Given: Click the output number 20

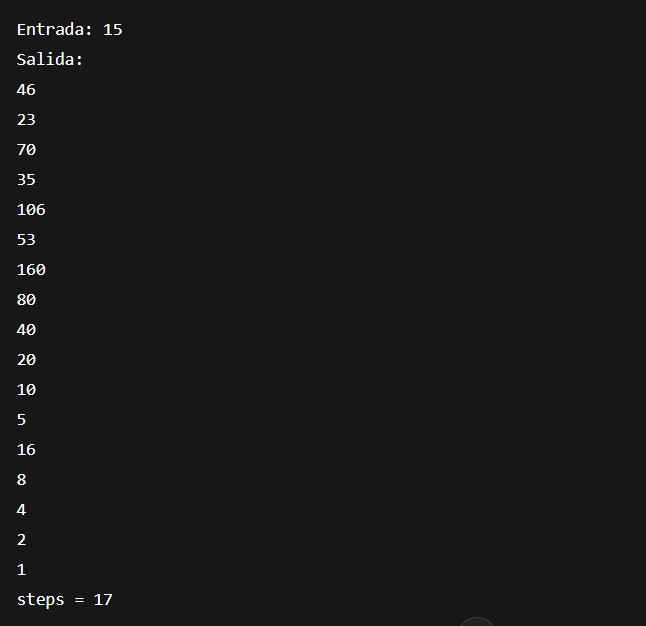Looking at the screenshot, I should coord(26,360).
